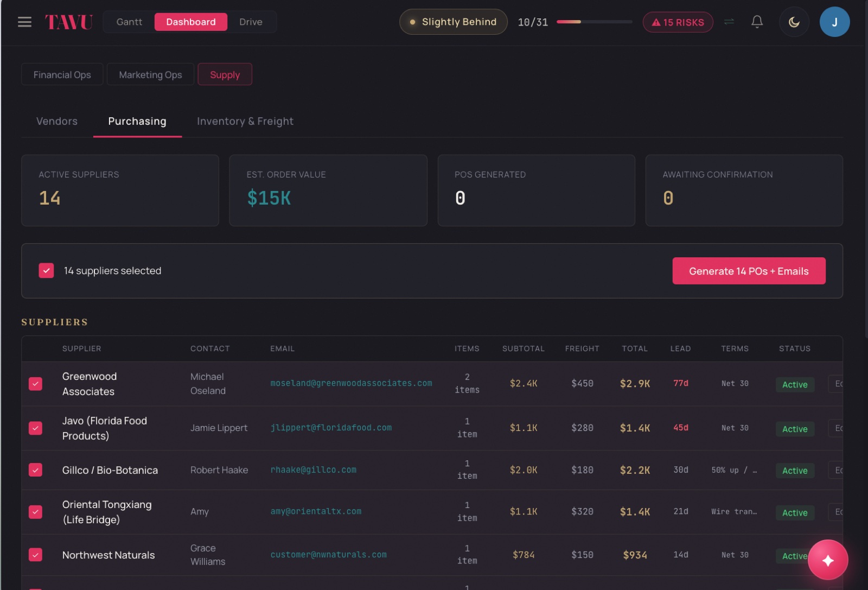Click email moseland@greenwoodassociates.com
The width and height of the screenshot is (868, 590).
pos(351,383)
